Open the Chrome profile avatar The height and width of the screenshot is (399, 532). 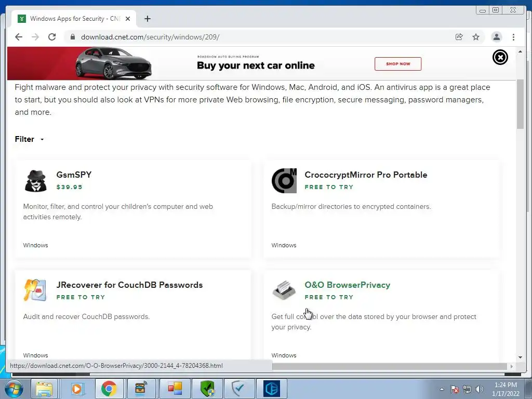(496, 37)
